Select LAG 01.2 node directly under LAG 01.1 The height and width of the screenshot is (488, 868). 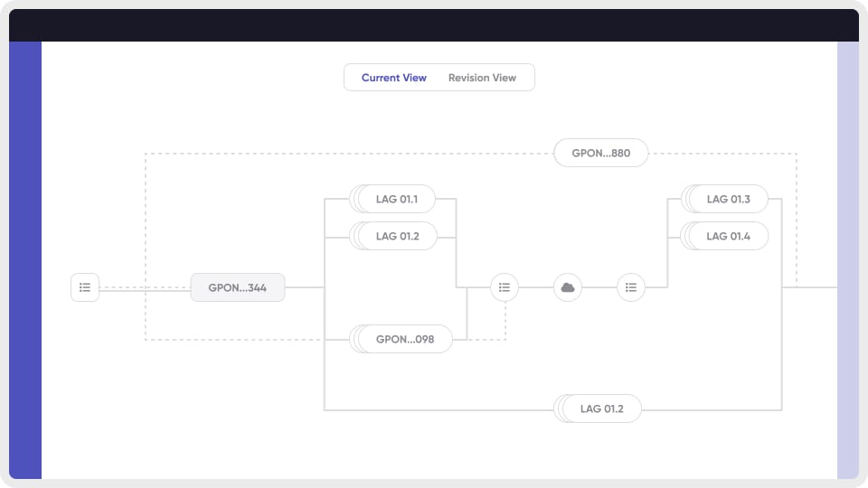click(393, 236)
